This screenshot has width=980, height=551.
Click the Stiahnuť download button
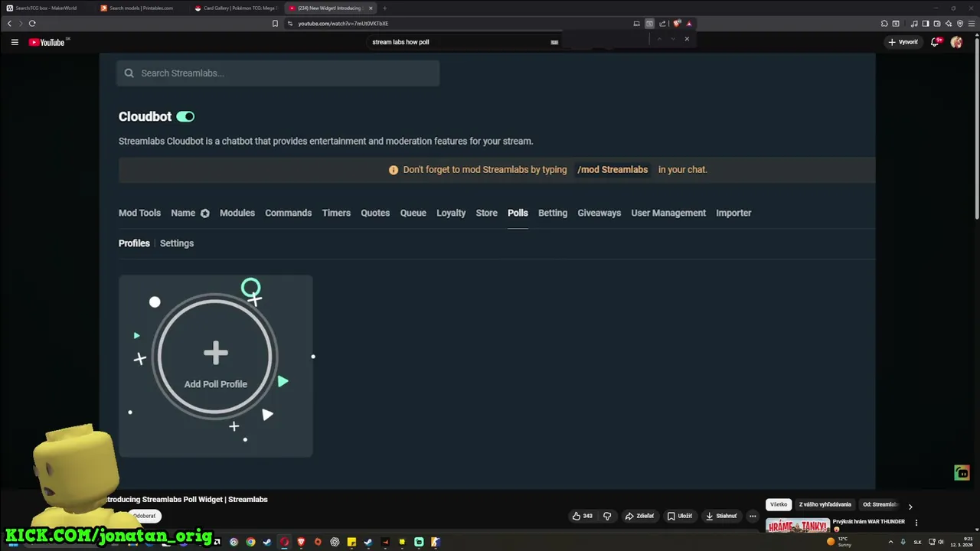tap(720, 516)
